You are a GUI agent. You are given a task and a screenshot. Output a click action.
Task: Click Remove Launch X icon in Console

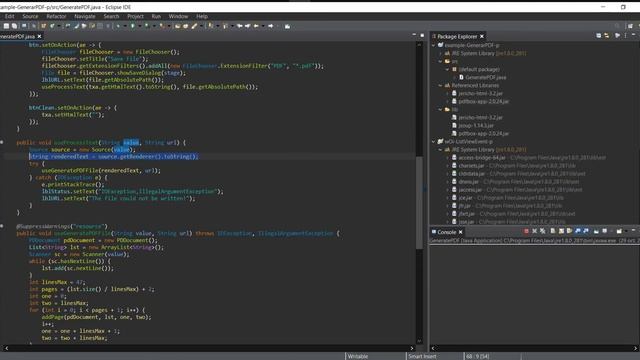click(534, 231)
